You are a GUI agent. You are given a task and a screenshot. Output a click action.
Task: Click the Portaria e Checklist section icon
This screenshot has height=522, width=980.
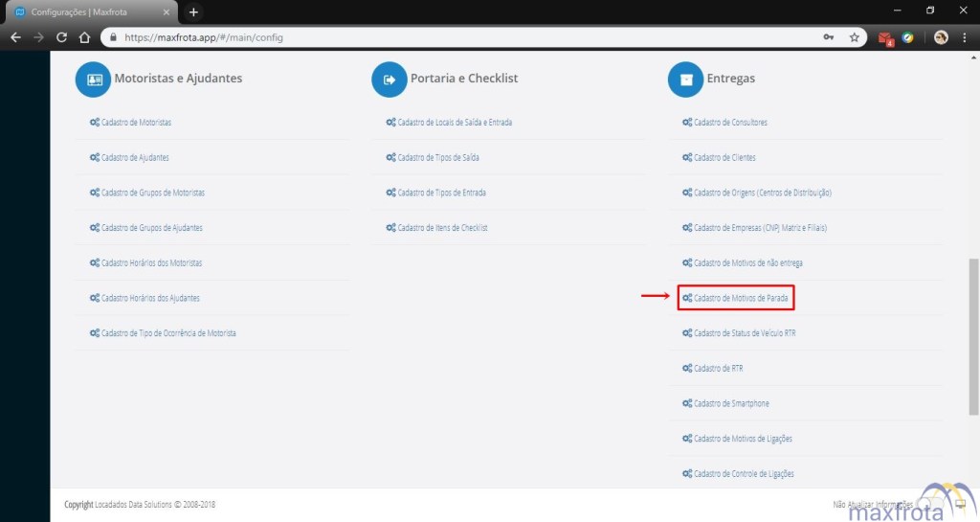point(390,79)
